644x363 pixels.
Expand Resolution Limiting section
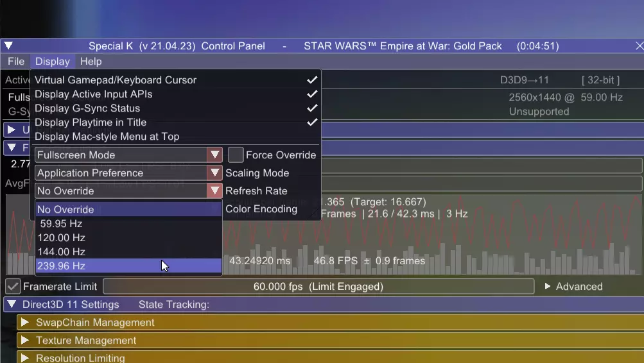coord(25,358)
